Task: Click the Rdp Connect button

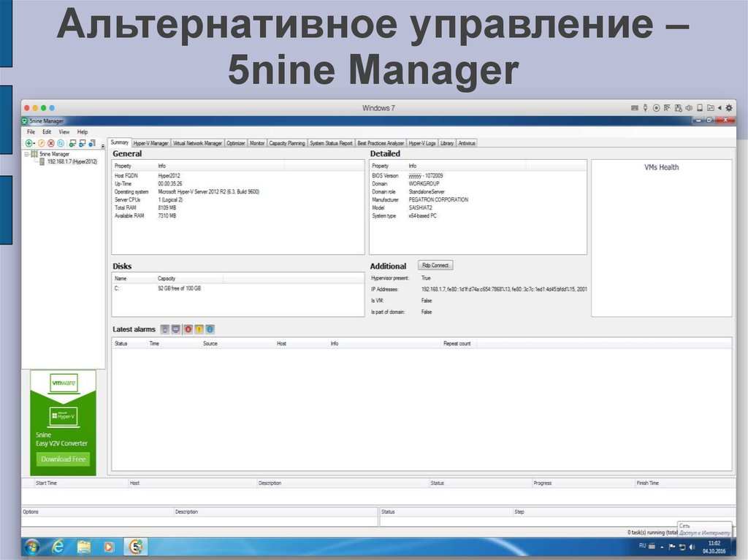Action: 435,265
